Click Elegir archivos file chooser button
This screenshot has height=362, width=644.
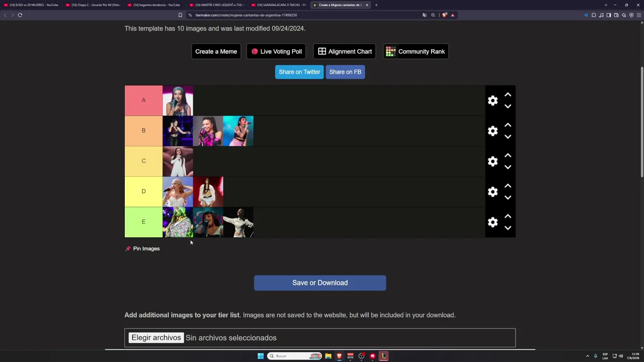point(156,338)
